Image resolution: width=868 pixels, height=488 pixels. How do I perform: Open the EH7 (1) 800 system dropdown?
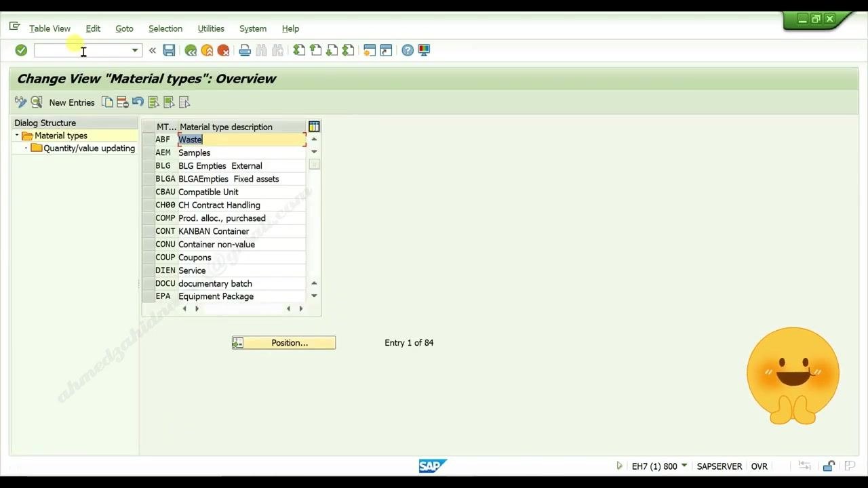tap(684, 466)
